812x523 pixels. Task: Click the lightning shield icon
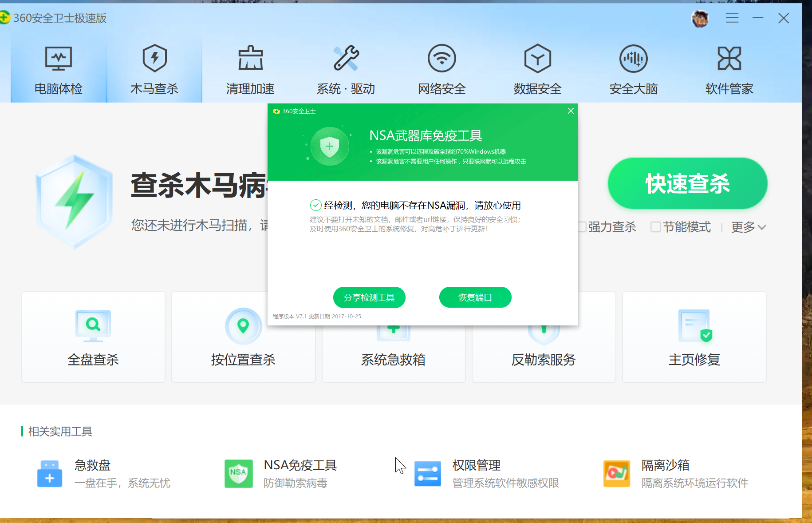tap(75, 202)
